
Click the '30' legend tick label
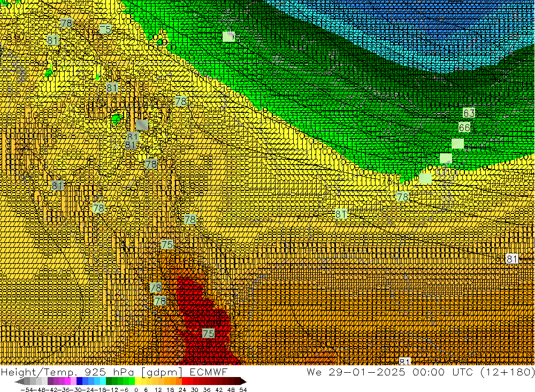point(195,390)
